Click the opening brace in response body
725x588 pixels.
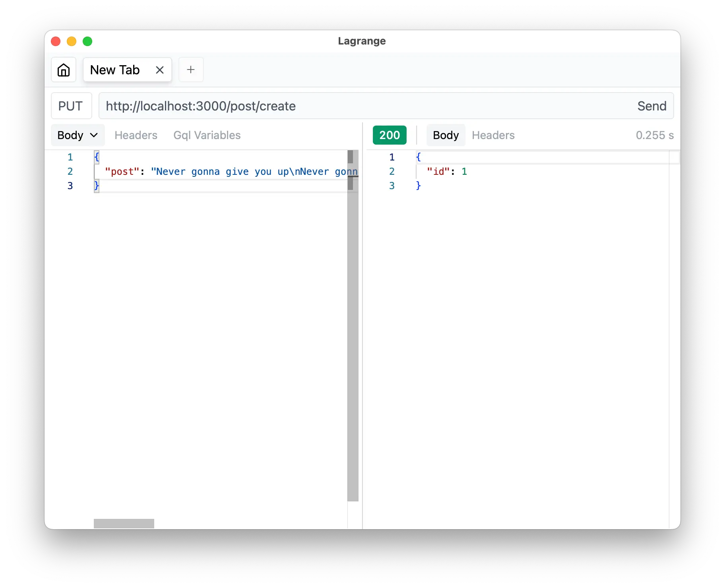click(x=418, y=157)
